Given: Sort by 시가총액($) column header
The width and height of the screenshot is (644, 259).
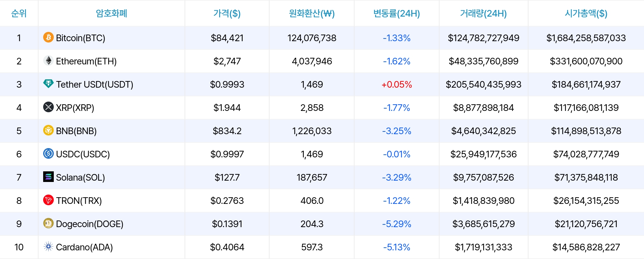Looking at the screenshot, I should tap(586, 13).
